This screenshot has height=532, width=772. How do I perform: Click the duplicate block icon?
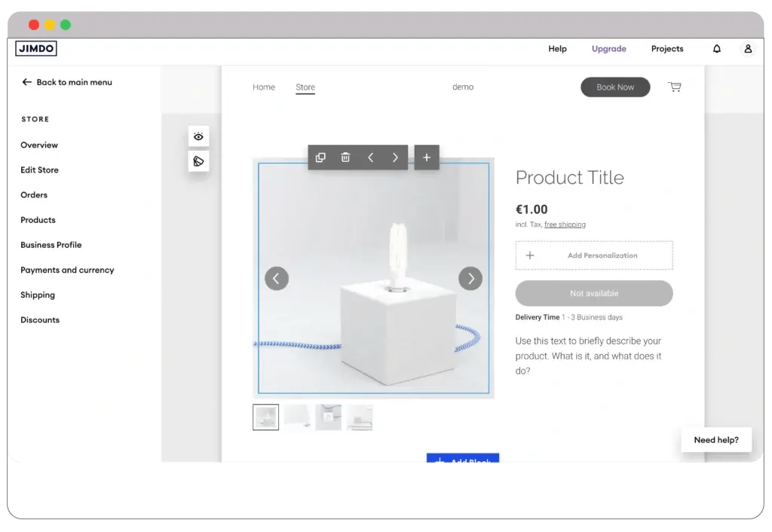(x=320, y=157)
